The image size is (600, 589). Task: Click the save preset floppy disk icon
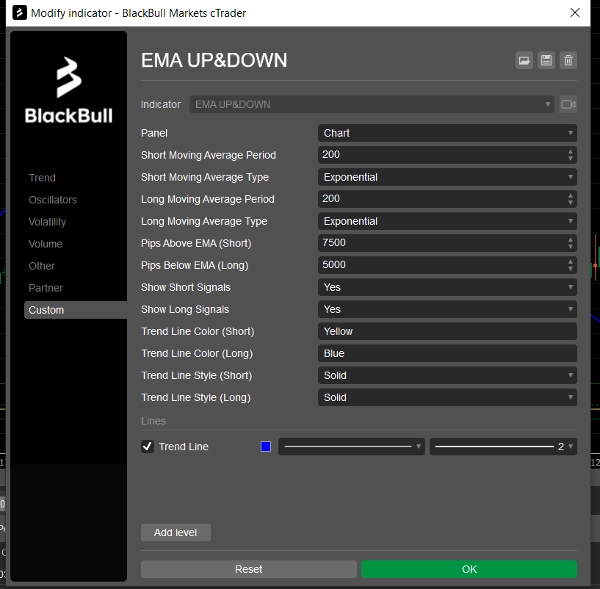pyautogui.click(x=546, y=61)
